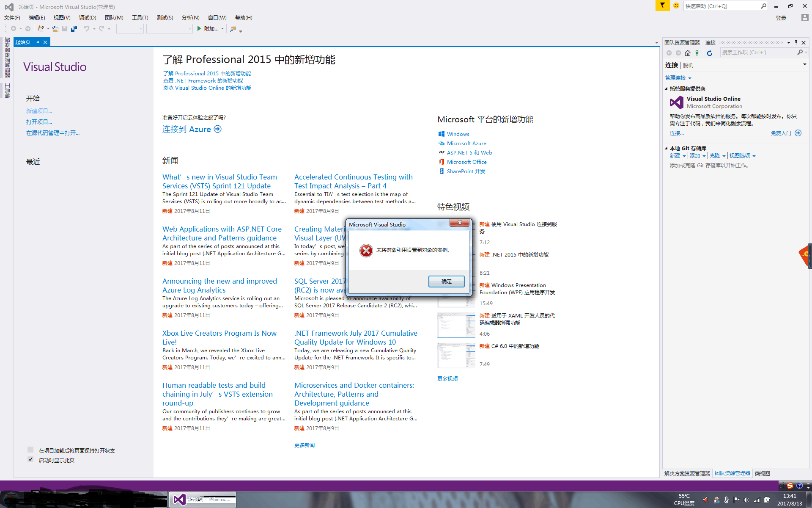812x508 pixels.
Task: Click the arrow circle beside 免费入门
Action: coord(798,133)
